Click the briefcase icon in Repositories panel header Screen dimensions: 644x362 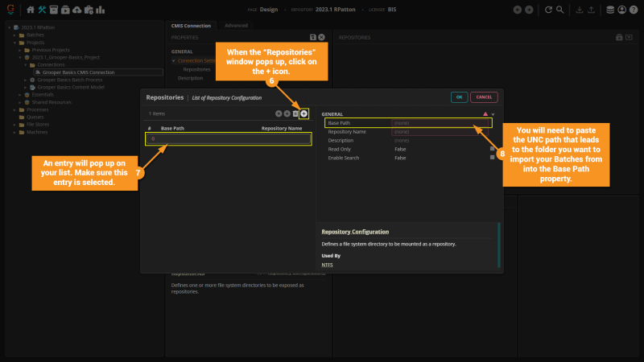[619, 37]
